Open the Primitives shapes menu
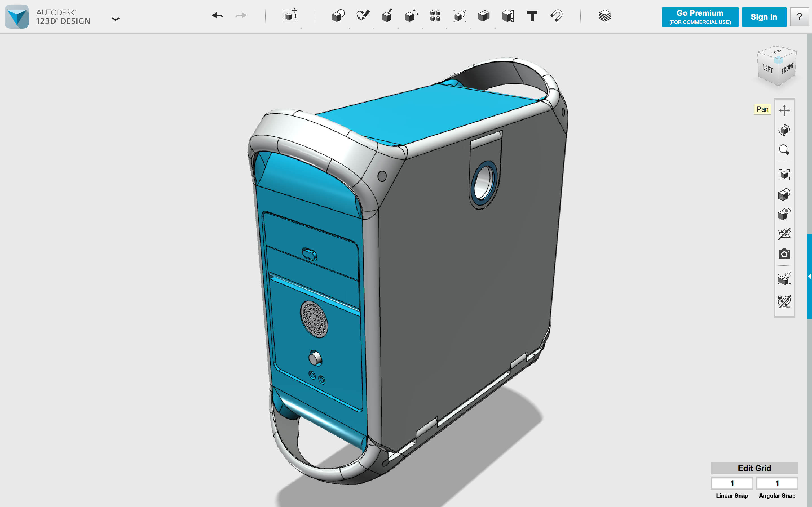The image size is (812, 507). click(x=338, y=16)
